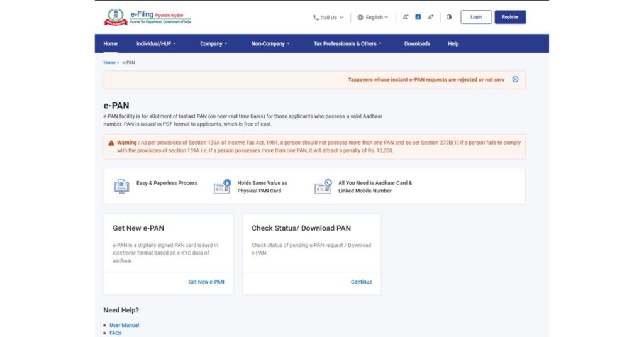
Task: Click the phone icon next to Call Us
Action: pos(316,18)
